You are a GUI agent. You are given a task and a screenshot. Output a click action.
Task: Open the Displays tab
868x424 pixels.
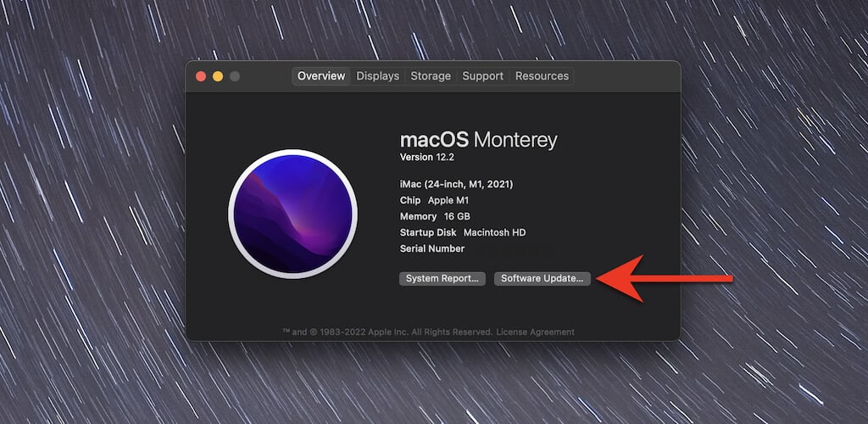(377, 76)
